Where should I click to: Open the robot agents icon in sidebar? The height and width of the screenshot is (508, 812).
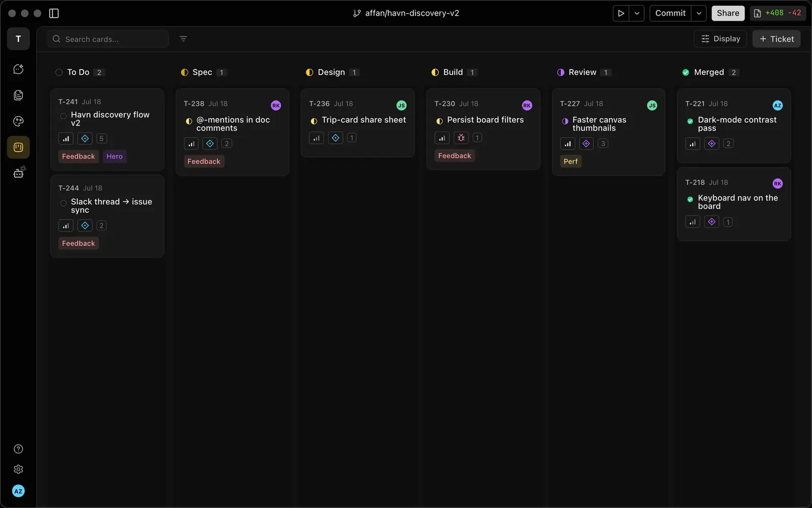pyautogui.click(x=19, y=173)
